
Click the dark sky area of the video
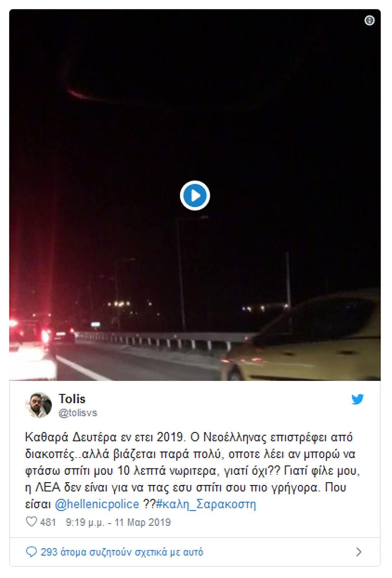(x=195, y=107)
